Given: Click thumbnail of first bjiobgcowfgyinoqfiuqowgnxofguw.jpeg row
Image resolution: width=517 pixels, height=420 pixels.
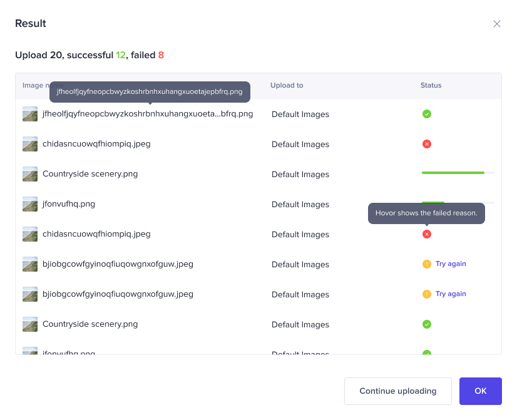Looking at the screenshot, I should pyautogui.click(x=30, y=264).
